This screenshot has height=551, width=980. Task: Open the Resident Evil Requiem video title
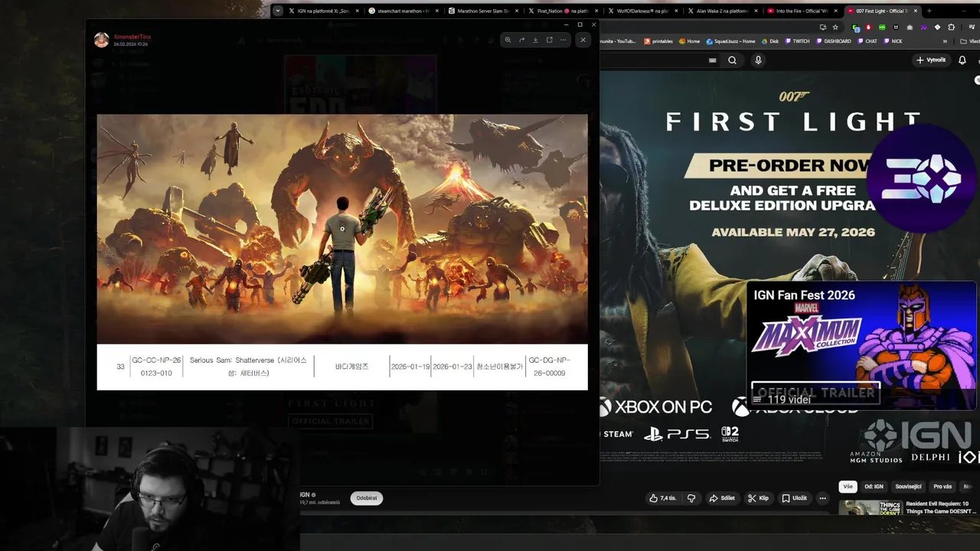click(941, 507)
